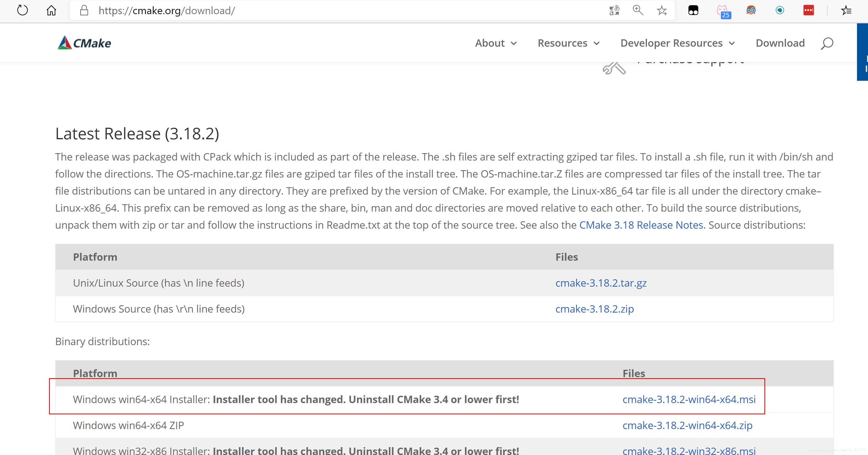Click 'Platform' header in source table
Viewport: 868px width, 455px height.
(x=95, y=257)
